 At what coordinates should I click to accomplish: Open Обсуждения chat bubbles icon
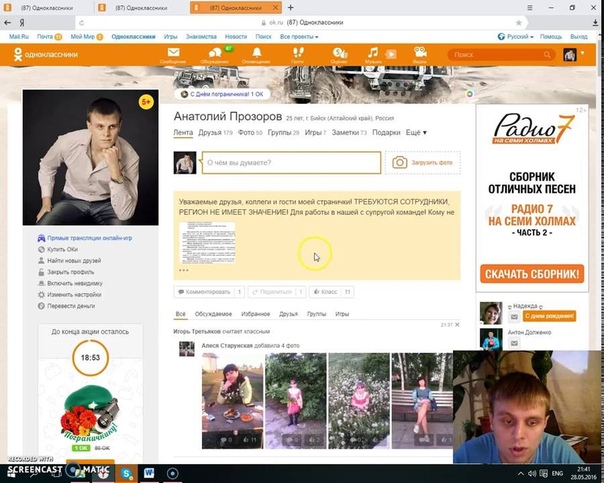click(215, 53)
